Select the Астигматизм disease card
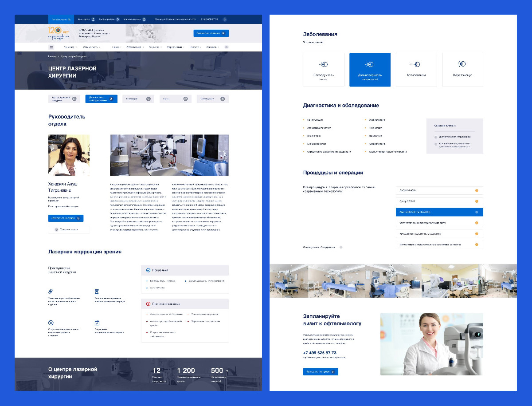Viewport: 532px width, 406px height. point(416,70)
